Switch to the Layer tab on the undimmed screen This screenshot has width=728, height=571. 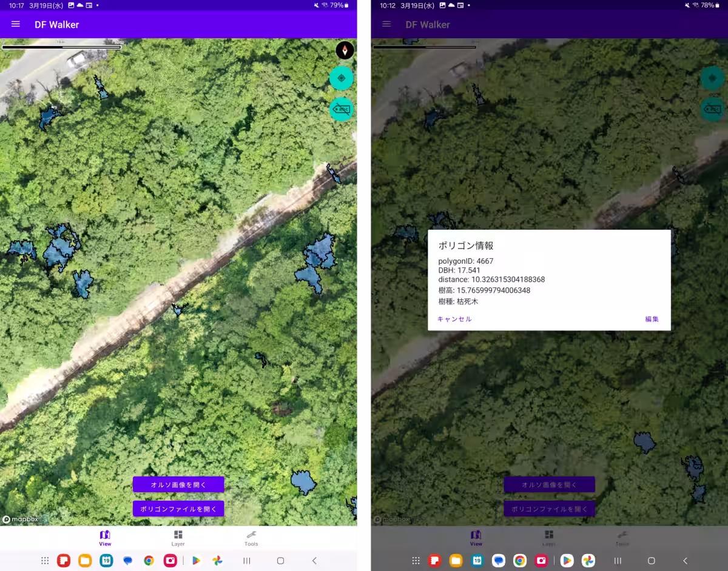(178, 538)
